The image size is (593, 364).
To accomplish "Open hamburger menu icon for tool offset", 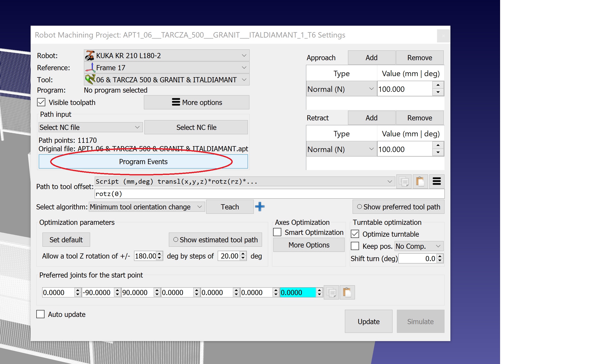I will (437, 182).
